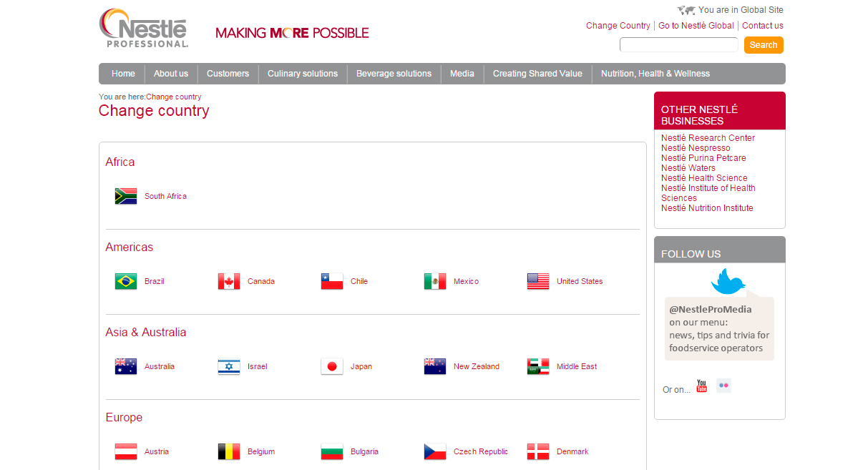Select the Japan country link
The width and height of the screenshot is (868, 470).
tap(361, 366)
